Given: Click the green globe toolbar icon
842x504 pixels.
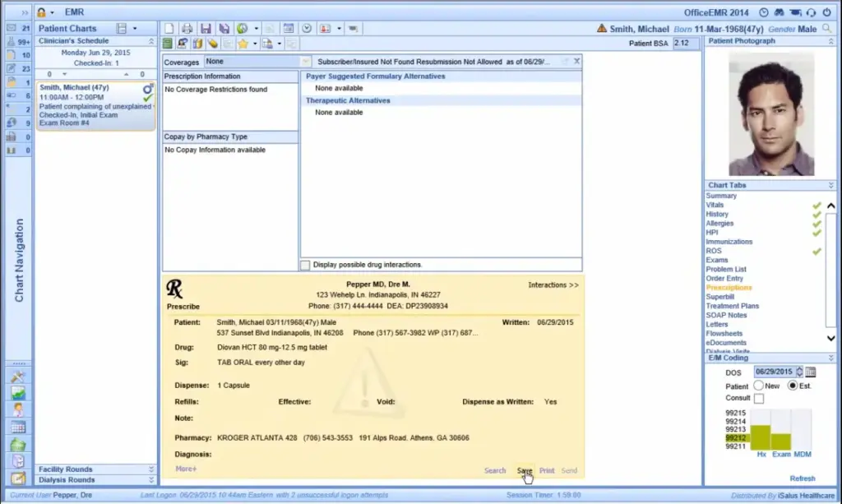Looking at the screenshot, I should [243, 29].
